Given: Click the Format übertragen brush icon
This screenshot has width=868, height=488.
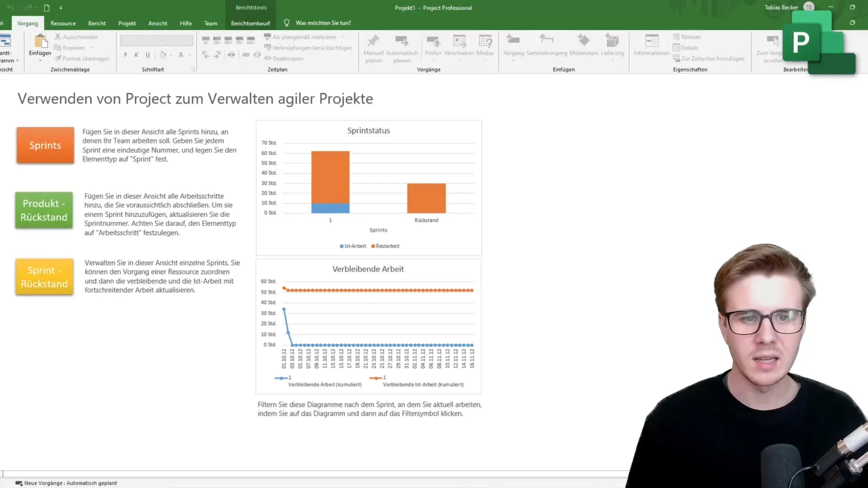Looking at the screenshot, I should 58,58.
